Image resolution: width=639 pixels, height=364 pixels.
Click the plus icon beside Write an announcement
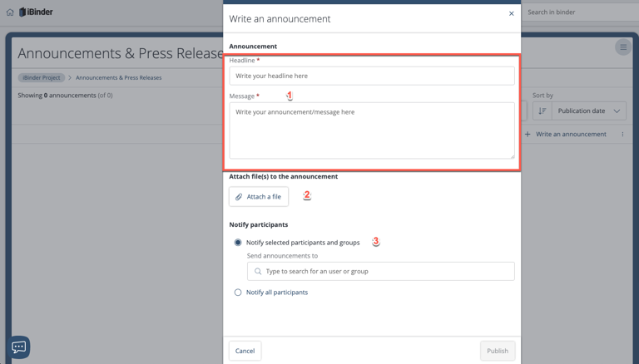tap(528, 135)
